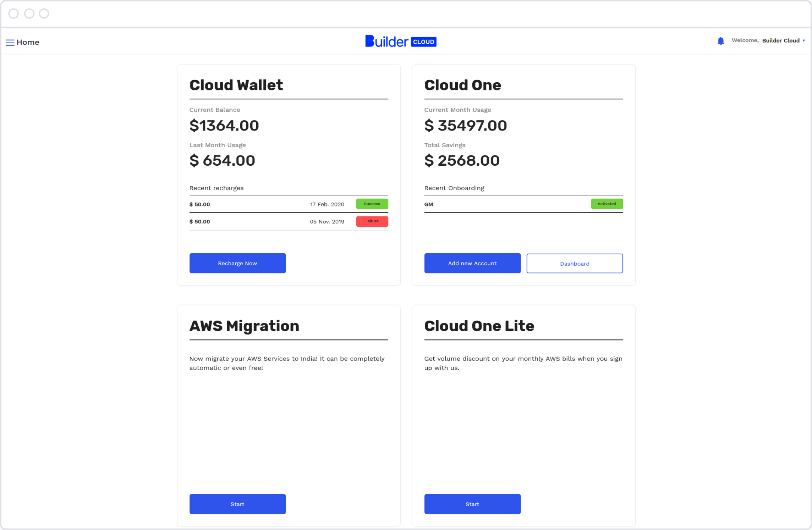Click the Home label in header
Image resolution: width=812 pixels, height=530 pixels.
click(x=28, y=42)
